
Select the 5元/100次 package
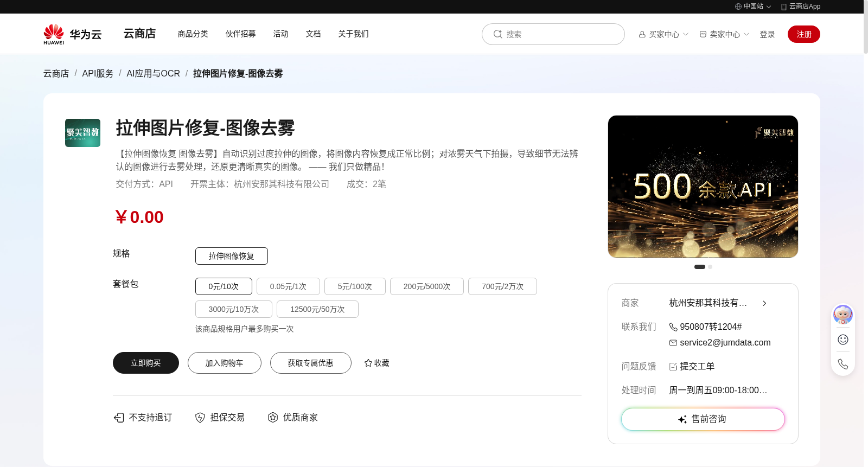pos(355,286)
